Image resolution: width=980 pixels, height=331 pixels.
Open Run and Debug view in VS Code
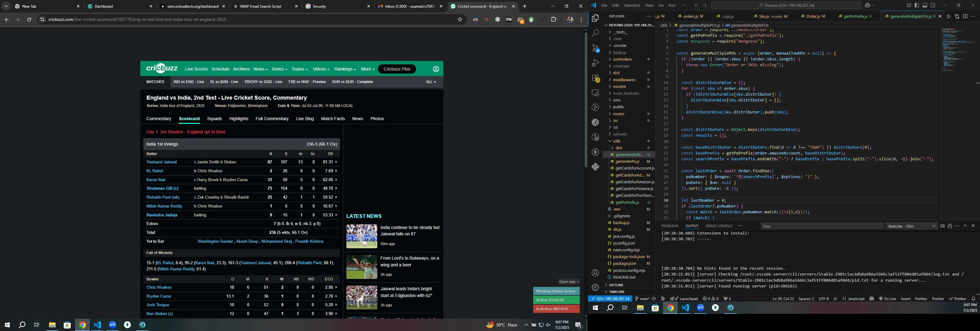coord(595,63)
